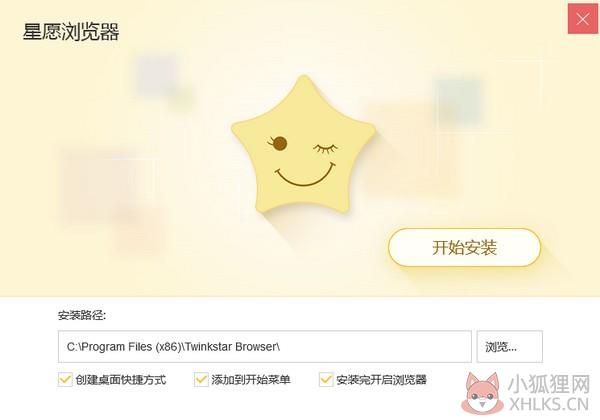Focus the install path text field
This screenshot has height=420, width=600.
click(265, 347)
